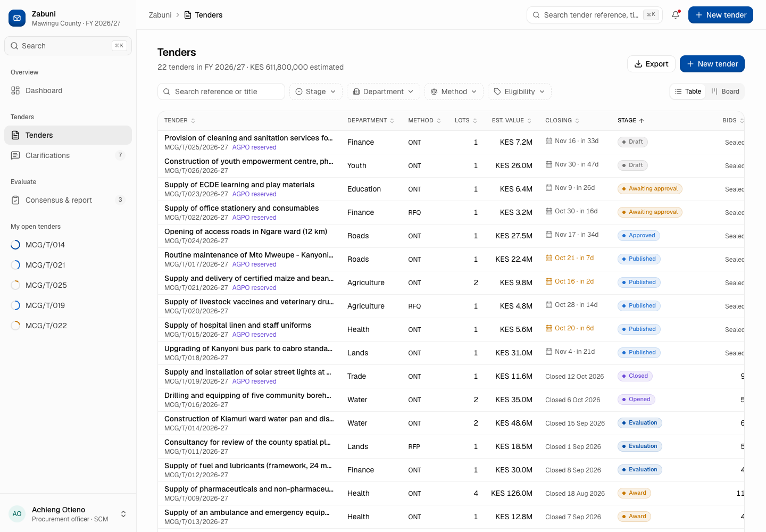The width and height of the screenshot is (766, 532).
Task: Open my tender MCG/T/021
Action: 68,265
